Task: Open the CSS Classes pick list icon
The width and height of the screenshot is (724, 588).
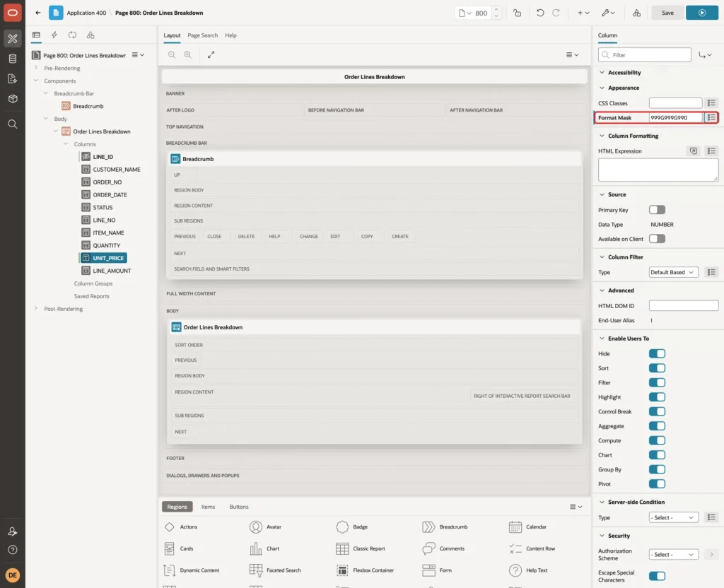Action: click(x=711, y=103)
